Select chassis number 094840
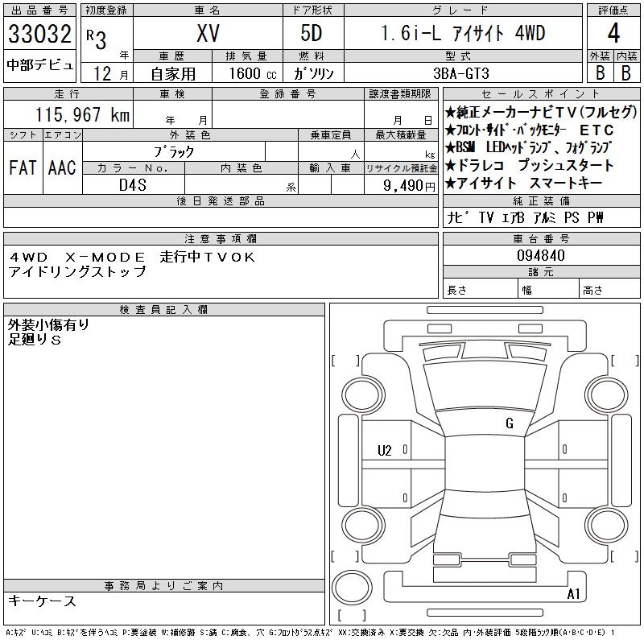 point(541,255)
